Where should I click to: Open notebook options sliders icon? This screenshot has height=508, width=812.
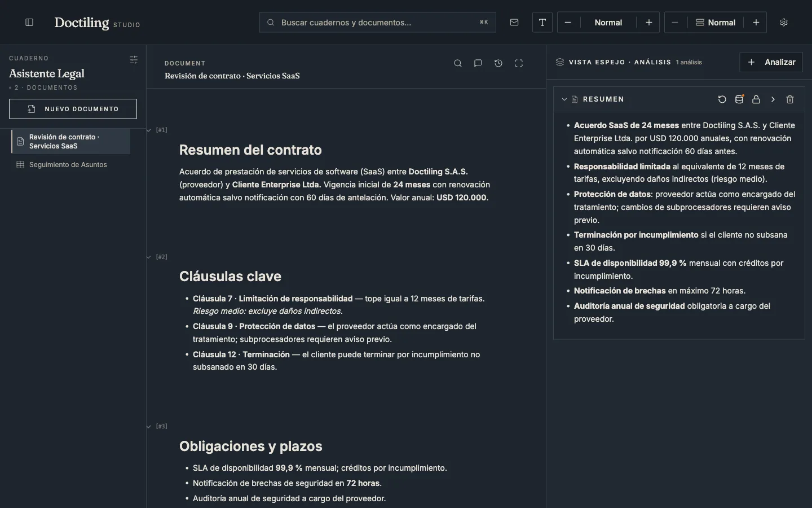(x=134, y=60)
